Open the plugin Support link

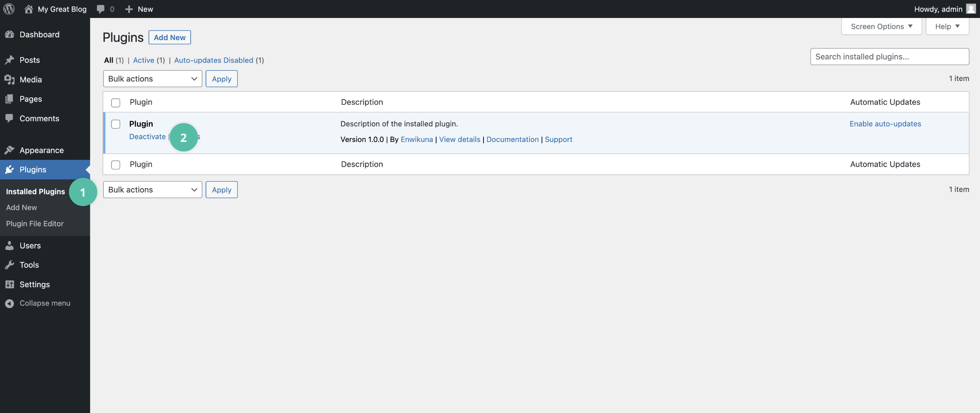(559, 140)
